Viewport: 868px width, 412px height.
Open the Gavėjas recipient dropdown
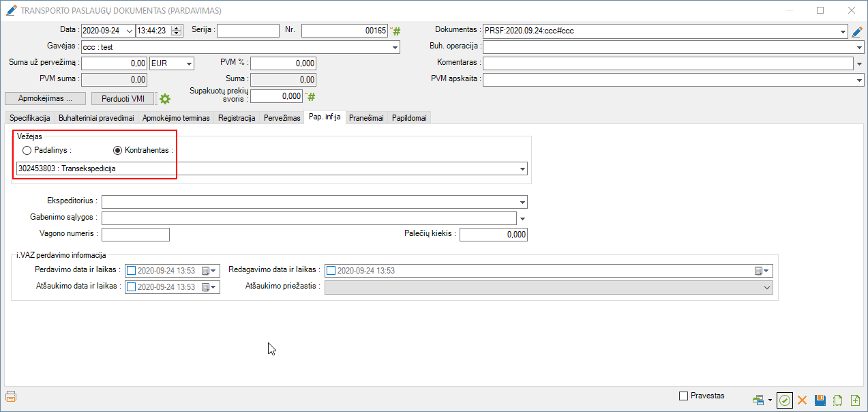pyautogui.click(x=395, y=48)
